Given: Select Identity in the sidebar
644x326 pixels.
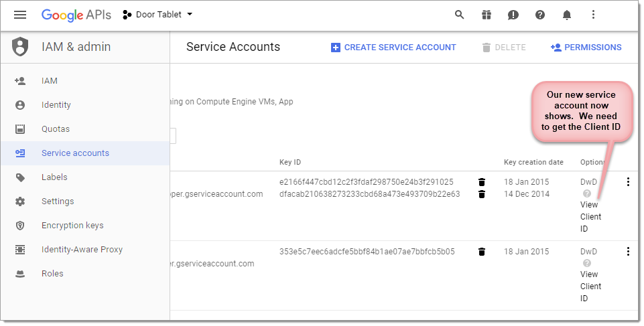Looking at the screenshot, I should coord(85,105).
